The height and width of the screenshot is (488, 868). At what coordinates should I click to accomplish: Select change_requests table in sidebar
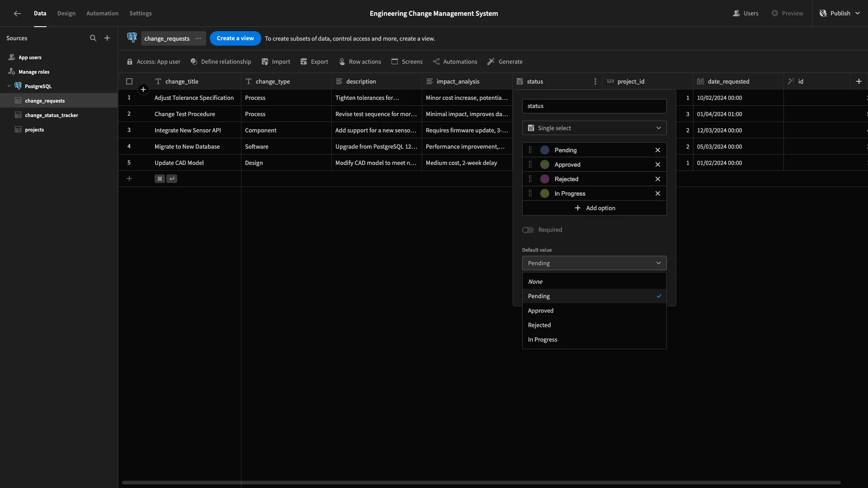click(59, 101)
